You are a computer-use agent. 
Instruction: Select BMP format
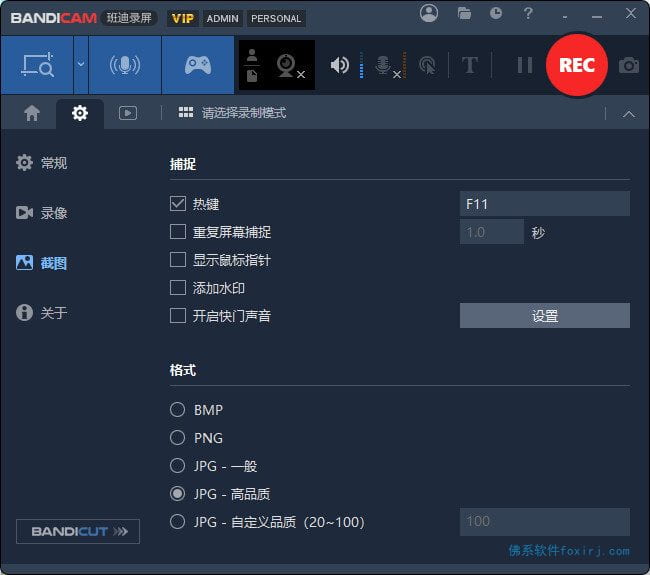[x=177, y=410]
